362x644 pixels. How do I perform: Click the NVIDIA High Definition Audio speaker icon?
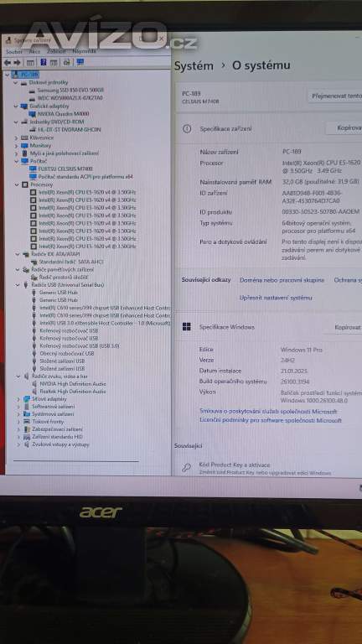[x=34, y=383]
